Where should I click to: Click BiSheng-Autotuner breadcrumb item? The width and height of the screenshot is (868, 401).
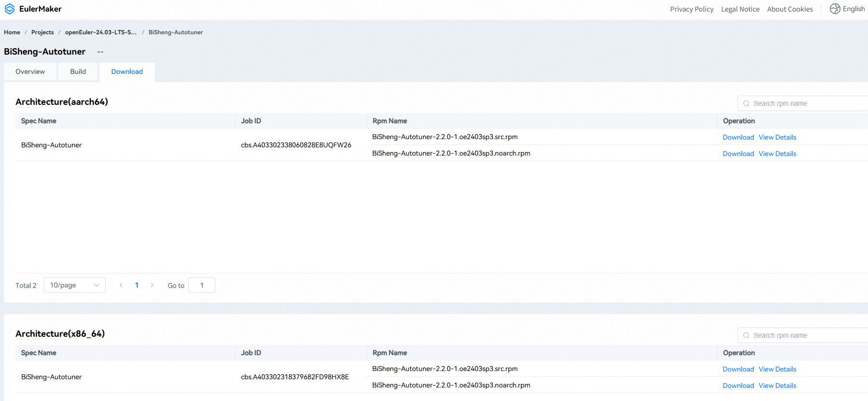coord(176,32)
